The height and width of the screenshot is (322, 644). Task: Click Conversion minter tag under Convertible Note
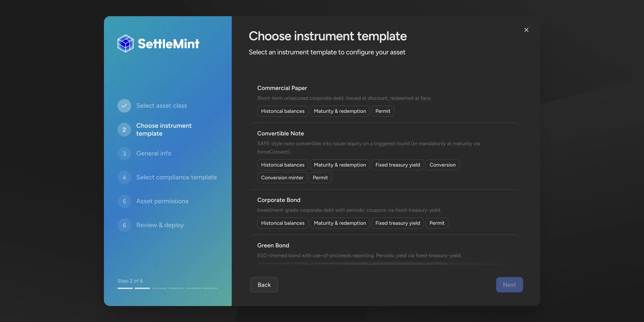[282, 178]
